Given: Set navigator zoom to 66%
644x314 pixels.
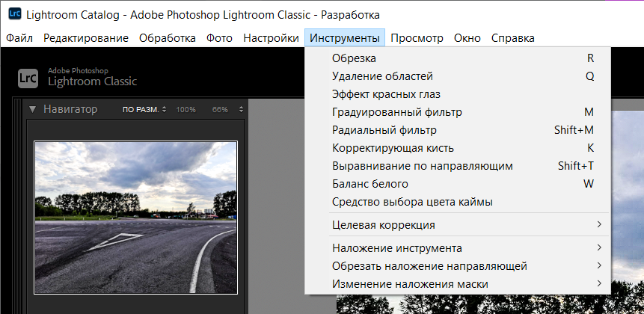Looking at the screenshot, I should click(220, 110).
